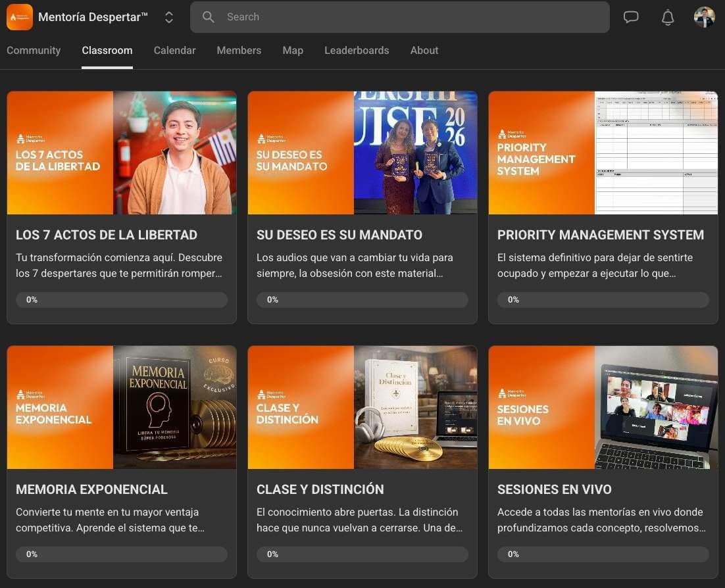Open the notifications bell
This screenshot has height=588, width=725.
(667, 18)
